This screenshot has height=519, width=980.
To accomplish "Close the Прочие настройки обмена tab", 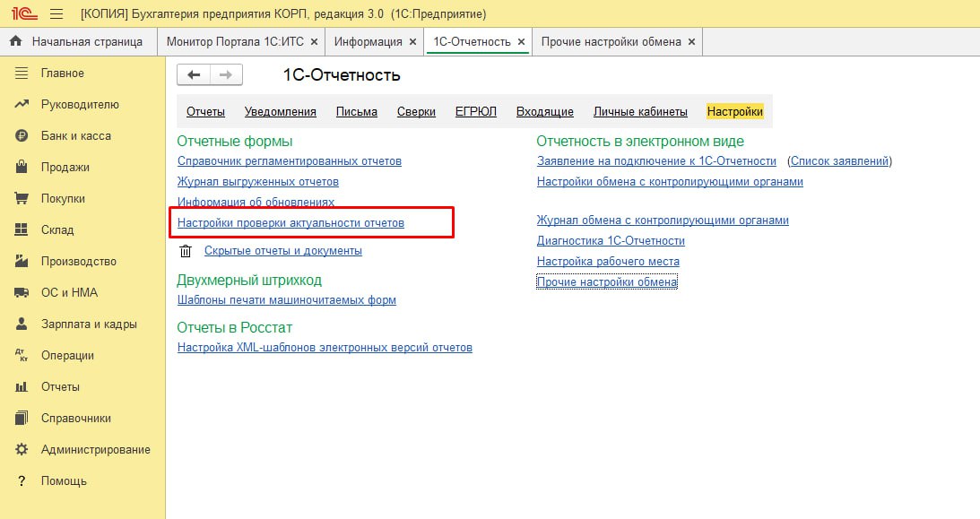I will (691, 42).
